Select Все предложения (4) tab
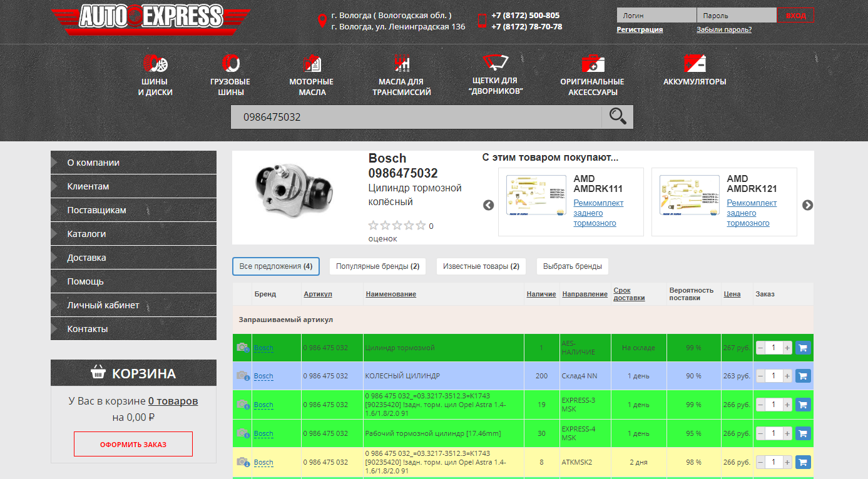The height and width of the screenshot is (479, 868). [276, 266]
